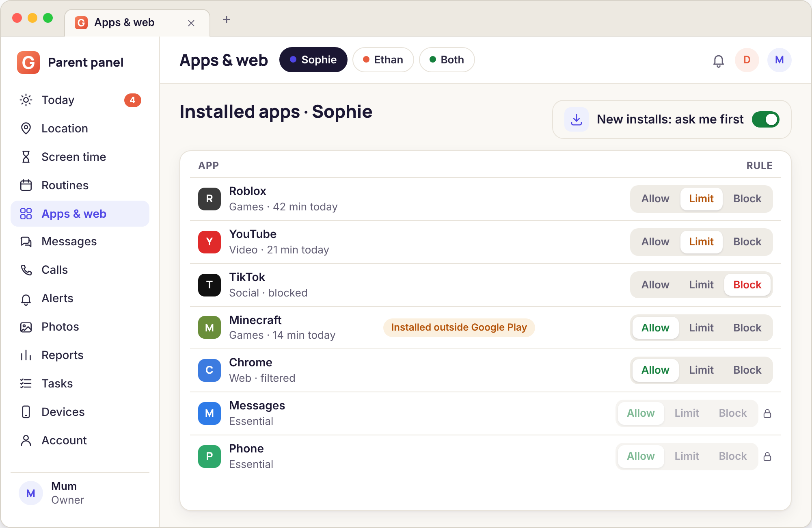Set Minecraft rule to Block
The height and width of the screenshot is (528, 812).
click(x=747, y=328)
